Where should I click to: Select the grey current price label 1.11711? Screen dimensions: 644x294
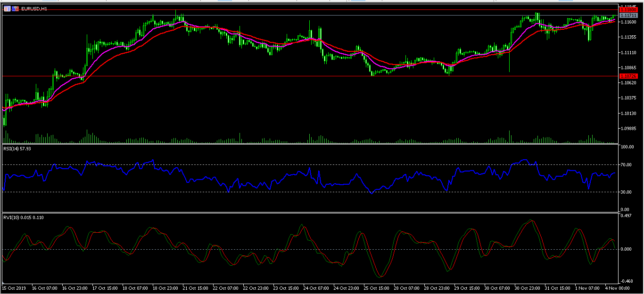tap(629, 16)
